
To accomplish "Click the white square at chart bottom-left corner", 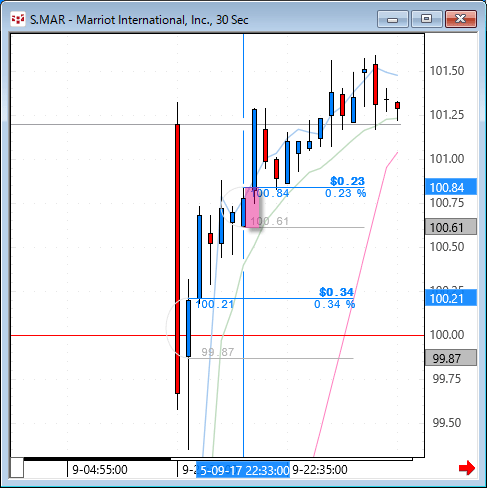I will [17, 468].
